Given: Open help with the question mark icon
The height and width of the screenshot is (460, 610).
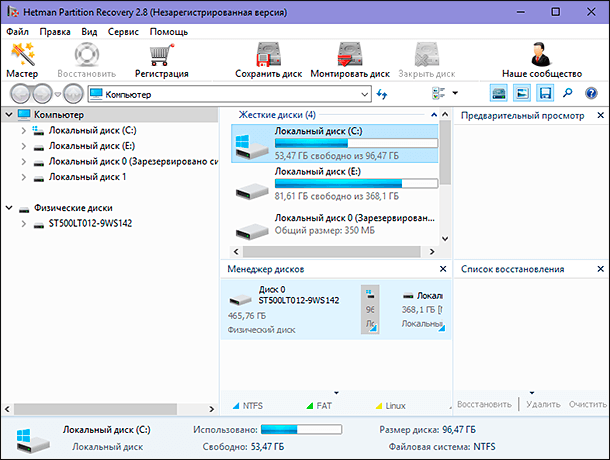Looking at the screenshot, I should [591, 93].
